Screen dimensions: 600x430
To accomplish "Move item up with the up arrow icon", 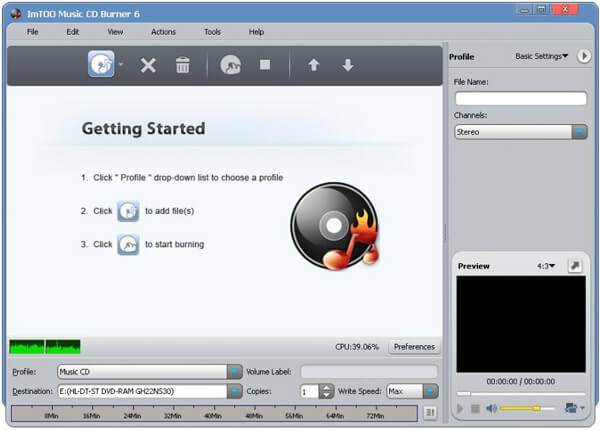I will click(x=314, y=65).
